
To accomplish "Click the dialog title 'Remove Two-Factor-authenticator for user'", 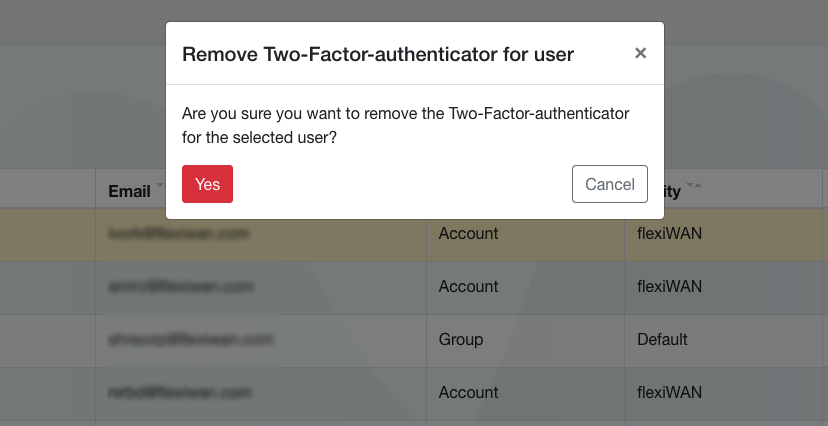I will [x=378, y=54].
